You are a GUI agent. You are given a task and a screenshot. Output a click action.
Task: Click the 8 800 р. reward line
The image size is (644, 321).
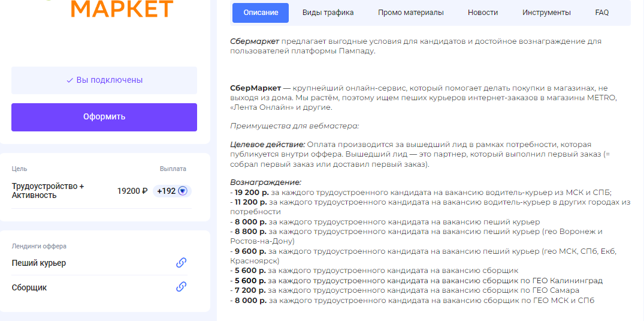click(x=416, y=236)
